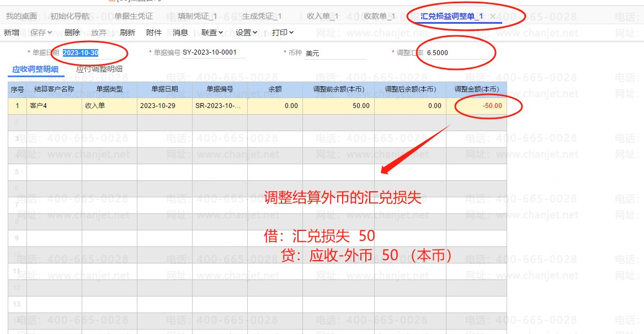
Task: Expand the 保存 dropdown arrow
Action: [x=50, y=33]
